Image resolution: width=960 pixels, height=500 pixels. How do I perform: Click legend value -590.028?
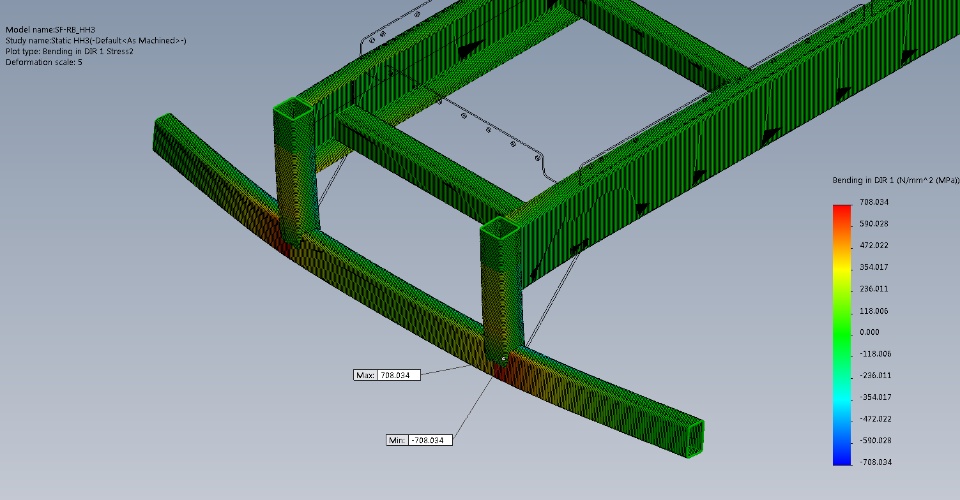[x=875, y=441]
